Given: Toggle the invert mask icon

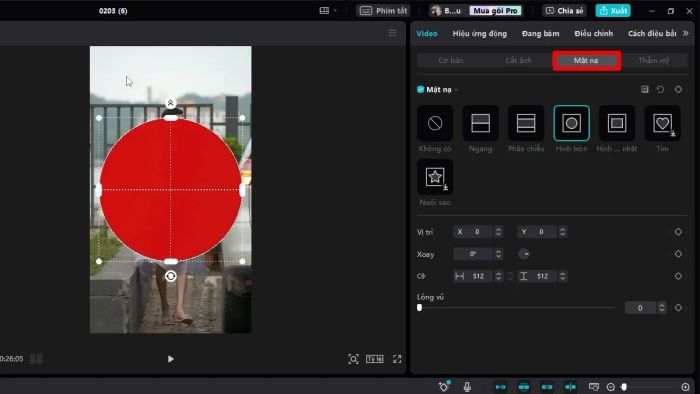Looking at the screenshot, I should (645, 90).
